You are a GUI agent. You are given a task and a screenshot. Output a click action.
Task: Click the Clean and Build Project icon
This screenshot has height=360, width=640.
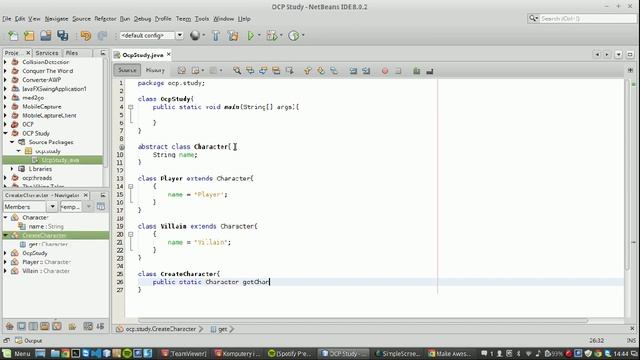tap(233, 36)
